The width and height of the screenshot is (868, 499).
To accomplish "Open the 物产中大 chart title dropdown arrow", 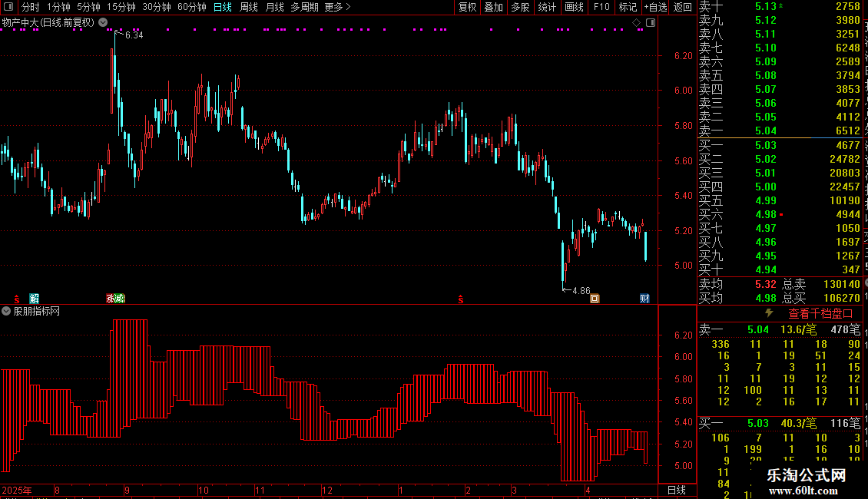I will 103,22.
